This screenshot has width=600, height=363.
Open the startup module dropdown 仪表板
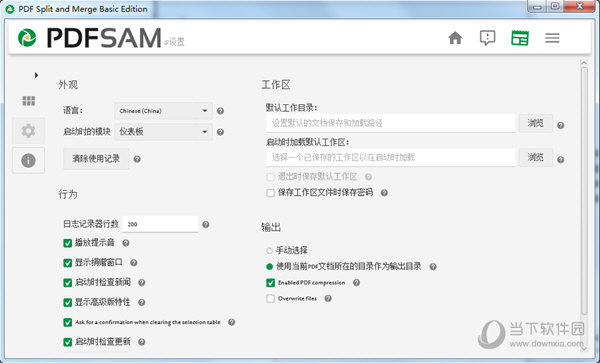point(163,132)
